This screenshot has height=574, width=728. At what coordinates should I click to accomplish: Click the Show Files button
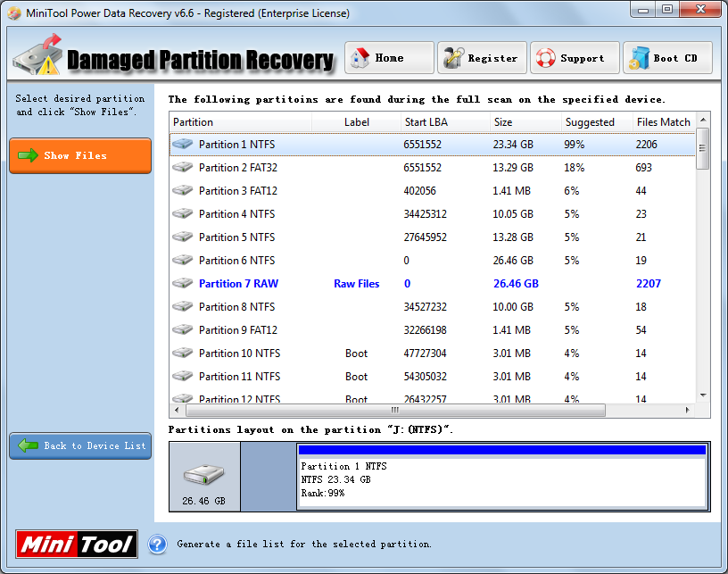[80, 155]
